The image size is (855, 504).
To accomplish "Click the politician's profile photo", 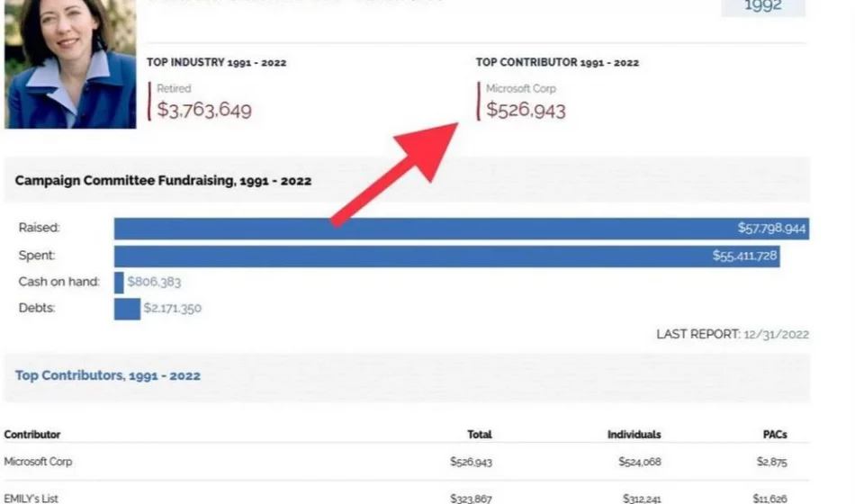I will (69, 63).
